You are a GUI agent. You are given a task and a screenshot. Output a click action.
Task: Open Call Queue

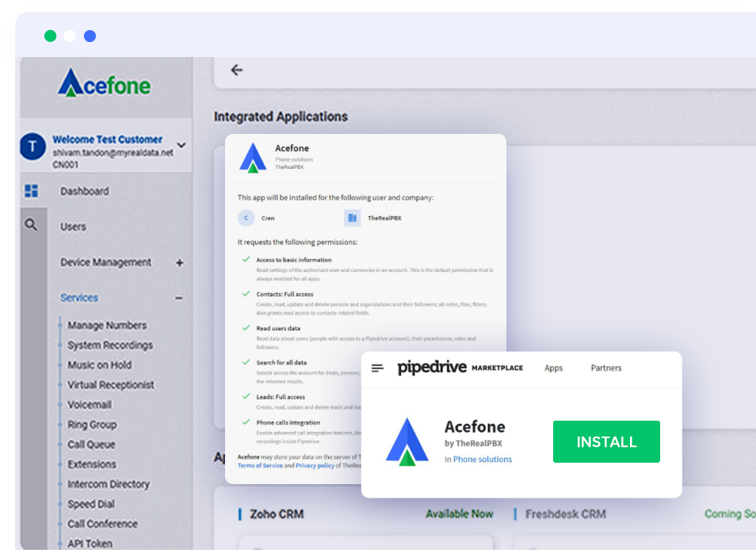(91, 444)
